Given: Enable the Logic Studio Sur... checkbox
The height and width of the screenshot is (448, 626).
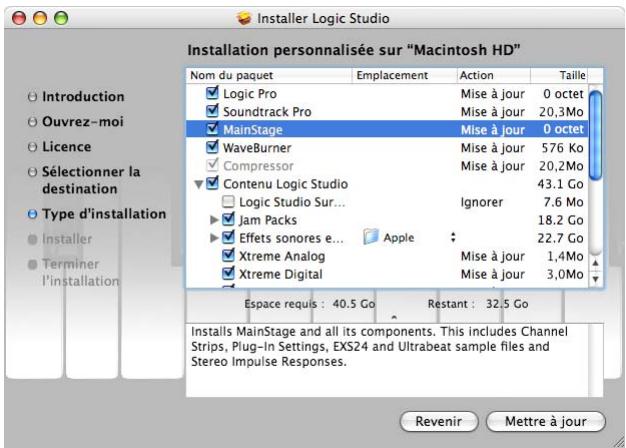Looking at the screenshot, I should click(x=228, y=201).
